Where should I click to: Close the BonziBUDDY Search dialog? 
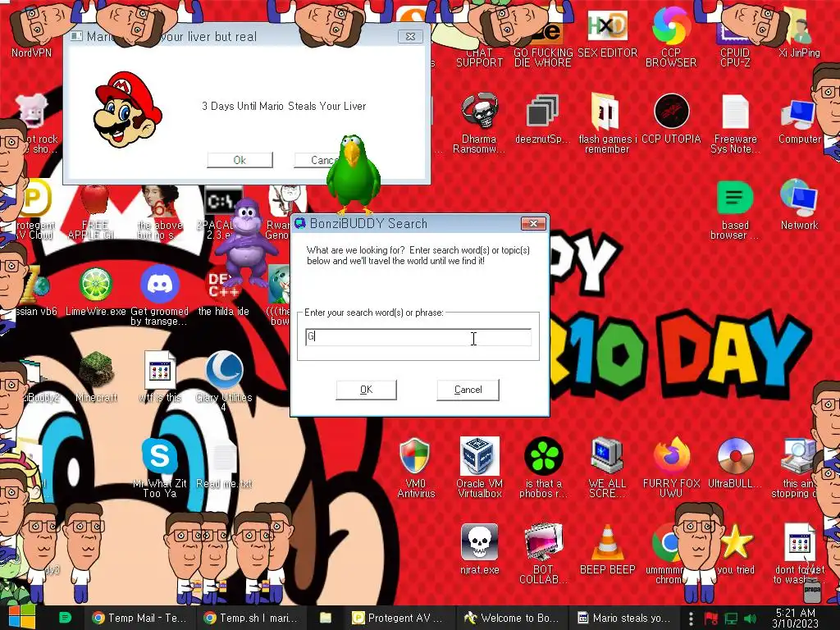[x=533, y=223]
